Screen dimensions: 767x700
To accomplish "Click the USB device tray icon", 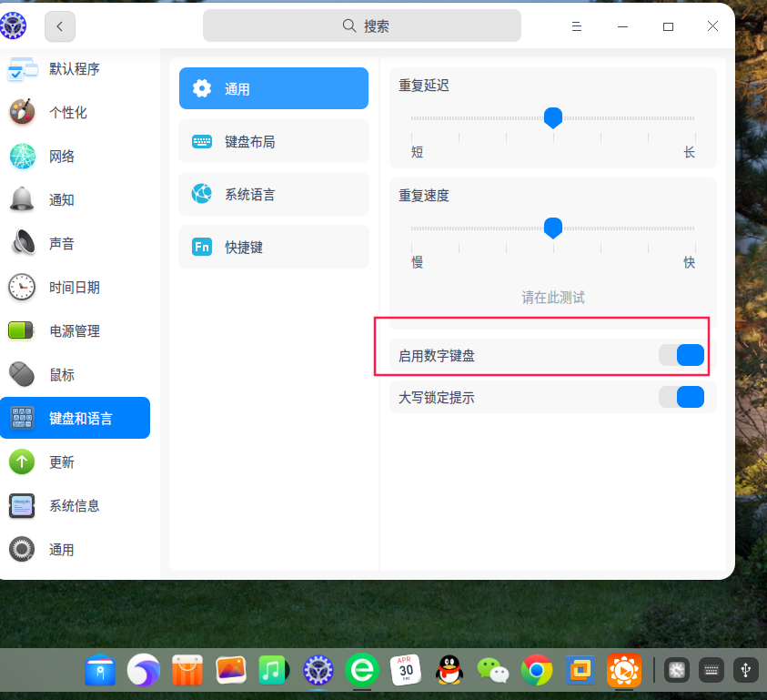I will point(746,670).
